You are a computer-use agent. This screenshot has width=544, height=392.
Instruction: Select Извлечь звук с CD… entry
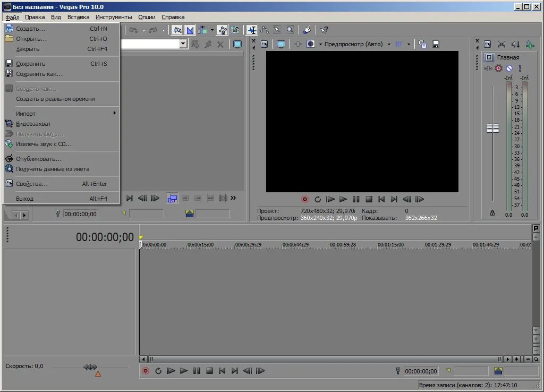click(x=61, y=144)
